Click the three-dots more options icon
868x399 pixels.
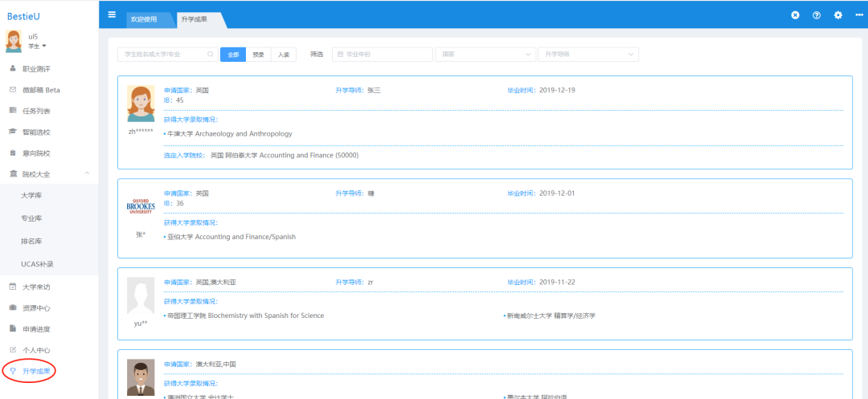859,15
